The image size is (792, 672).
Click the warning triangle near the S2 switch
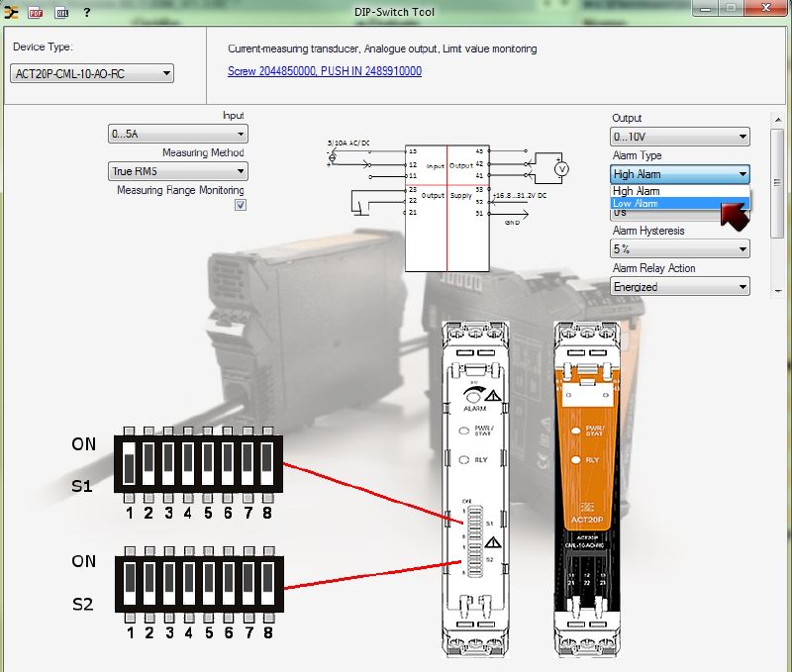(494, 541)
